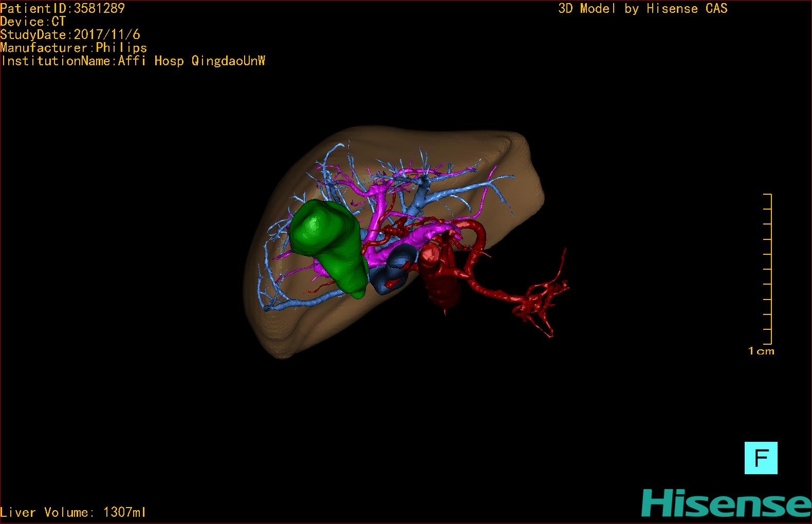Click the cyan F orientation marker

tap(761, 458)
